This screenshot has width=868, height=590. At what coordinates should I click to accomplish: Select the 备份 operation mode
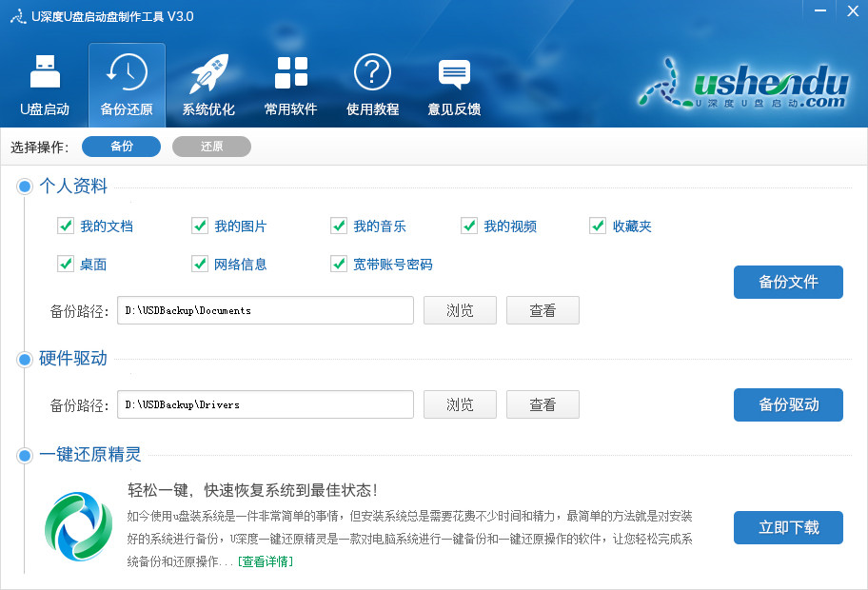point(121,147)
